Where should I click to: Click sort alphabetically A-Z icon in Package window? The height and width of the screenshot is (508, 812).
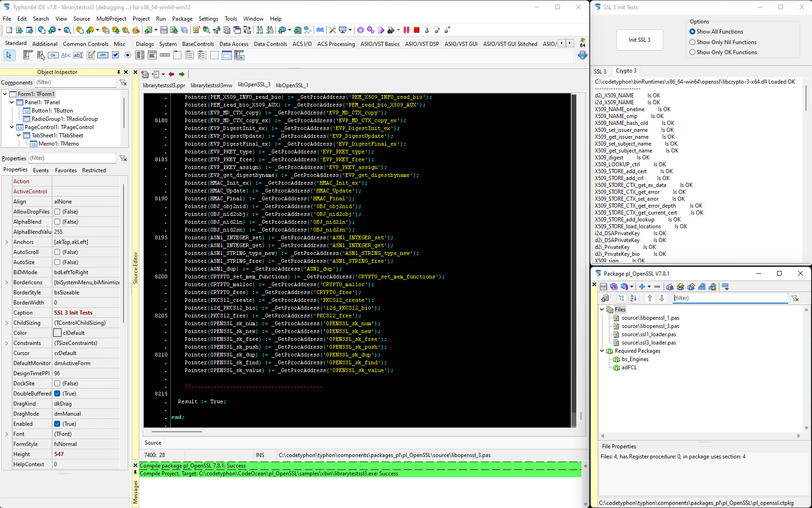[x=633, y=298]
